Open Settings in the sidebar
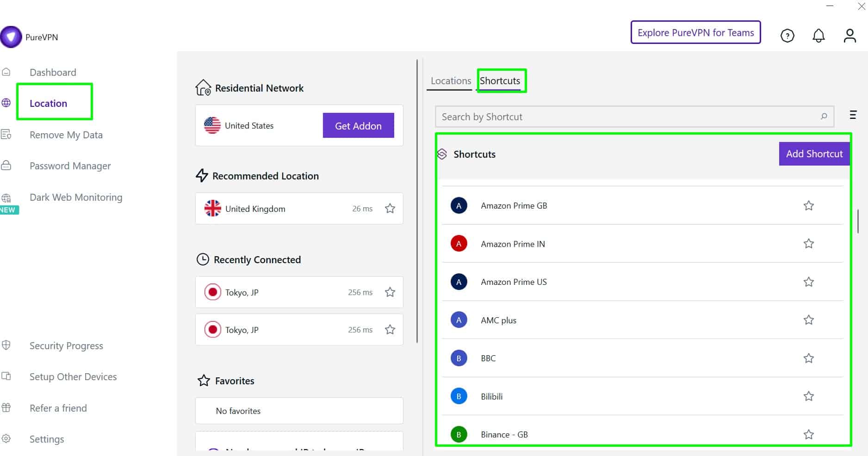The image size is (868, 456). pos(47,439)
